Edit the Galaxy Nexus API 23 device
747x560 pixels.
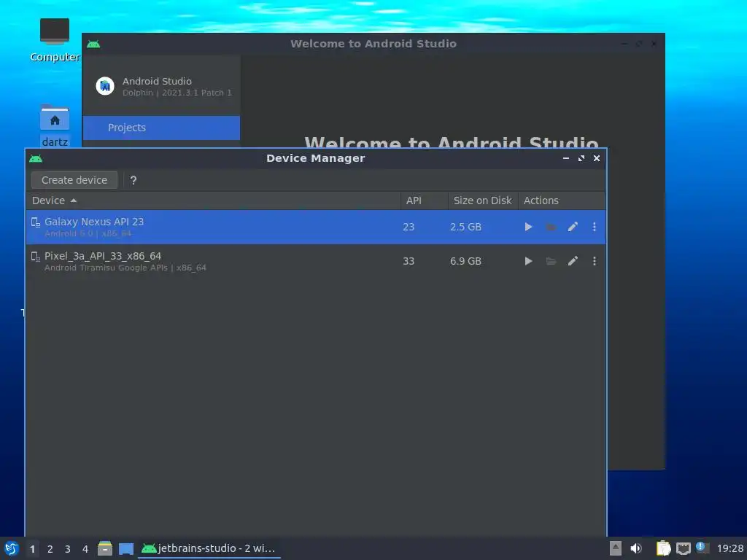[573, 227]
